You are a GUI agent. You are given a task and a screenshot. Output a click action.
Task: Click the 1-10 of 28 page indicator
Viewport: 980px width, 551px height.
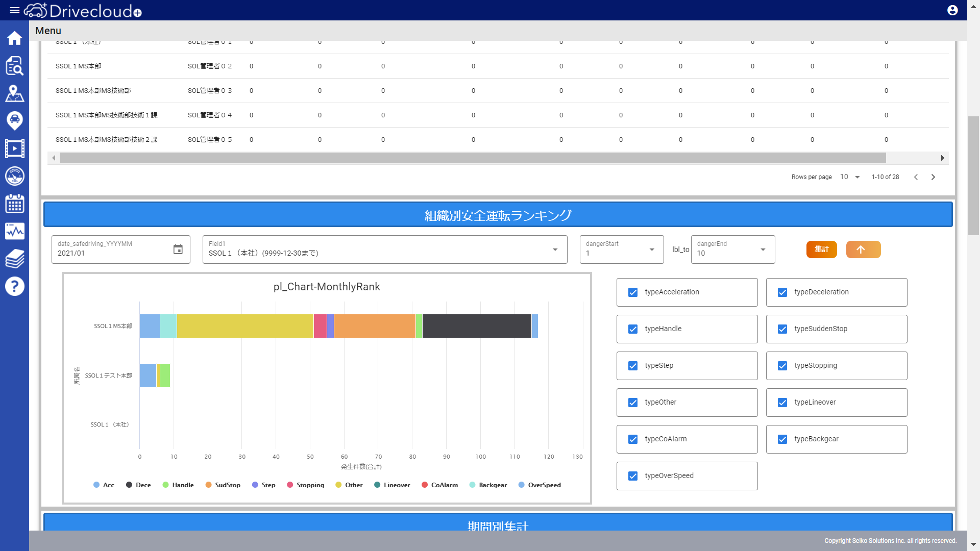[x=886, y=177]
